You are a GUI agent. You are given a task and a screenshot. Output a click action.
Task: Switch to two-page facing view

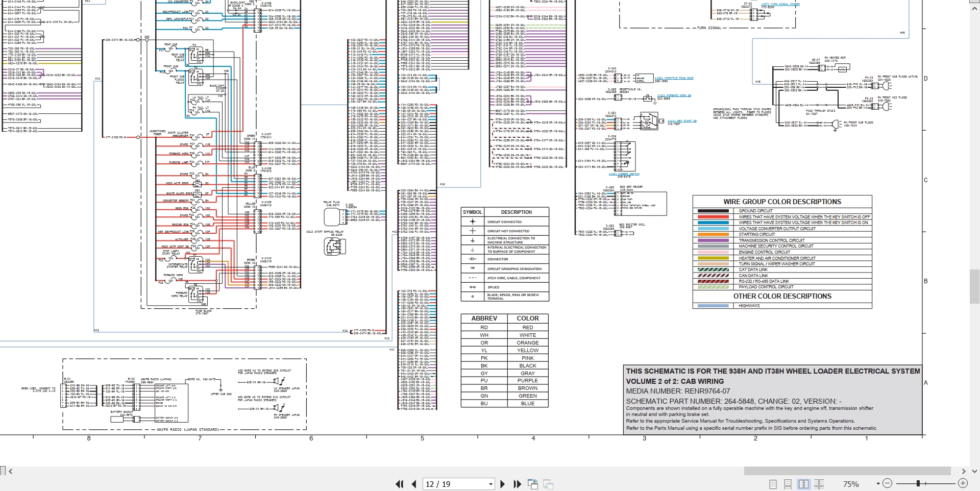804,484
